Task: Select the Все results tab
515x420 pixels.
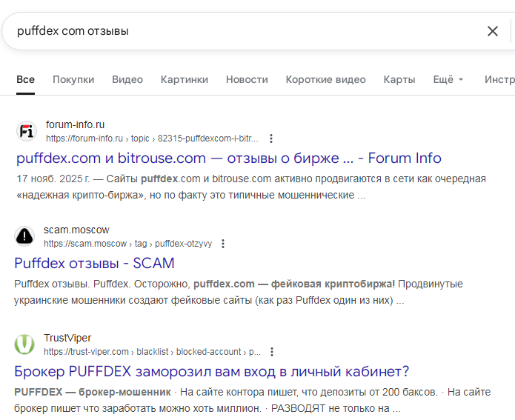Action: click(x=26, y=80)
